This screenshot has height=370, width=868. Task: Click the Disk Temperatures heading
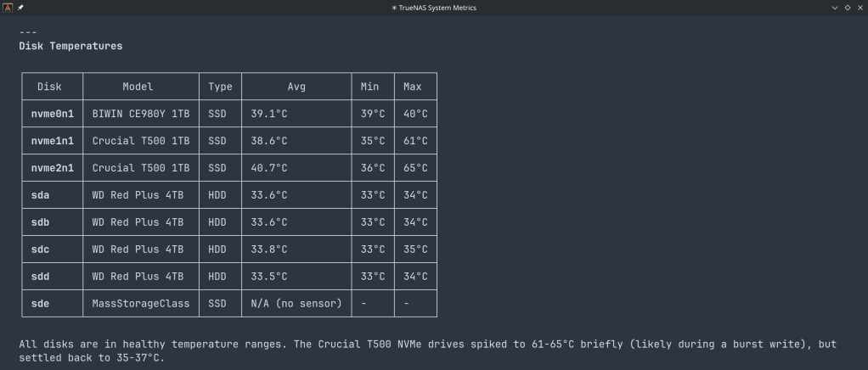point(70,46)
